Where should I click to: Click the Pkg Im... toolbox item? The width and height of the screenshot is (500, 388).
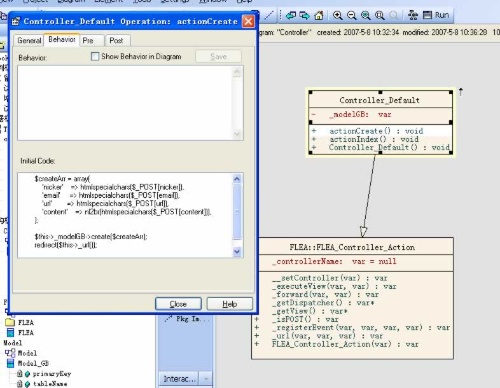coord(187,319)
